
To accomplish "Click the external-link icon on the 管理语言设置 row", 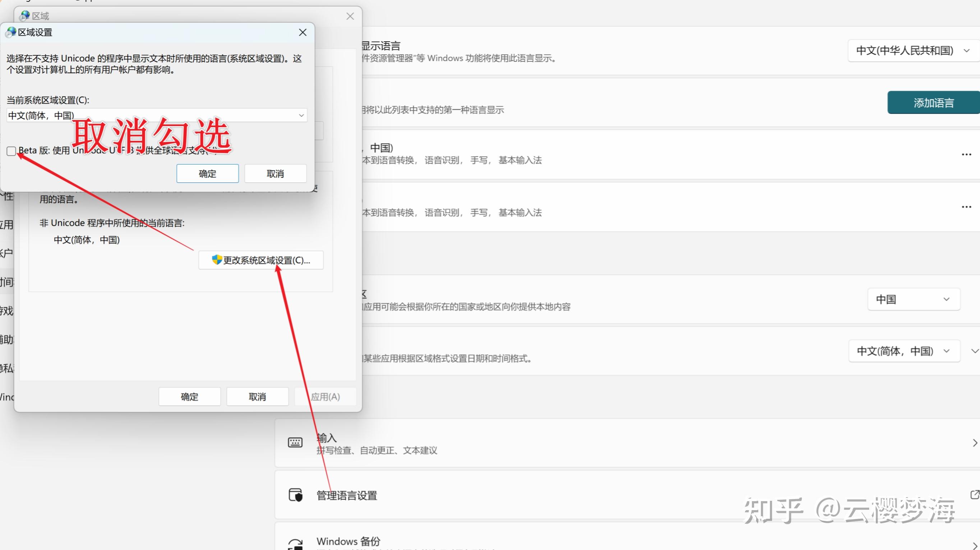I will pos(975,495).
